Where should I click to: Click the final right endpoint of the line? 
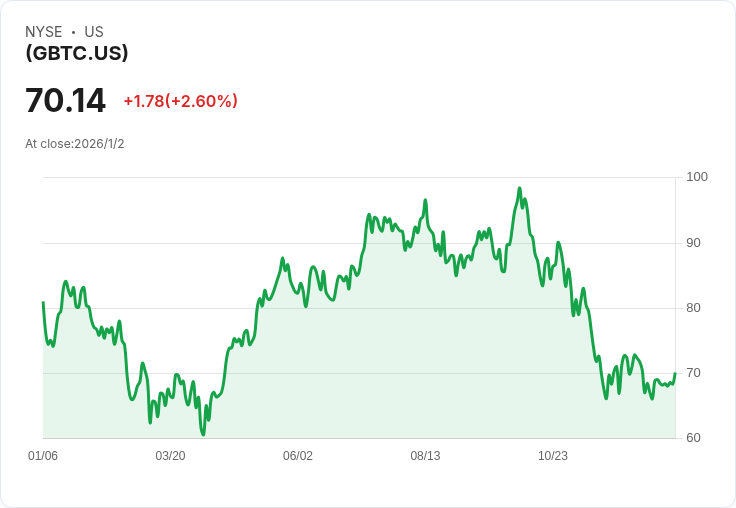[x=675, y=374]
